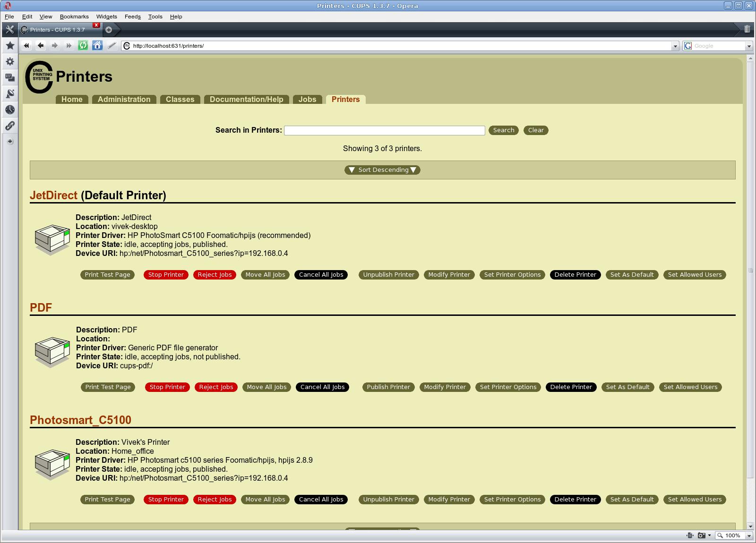Reload the current page

click(x=83, y=46)
